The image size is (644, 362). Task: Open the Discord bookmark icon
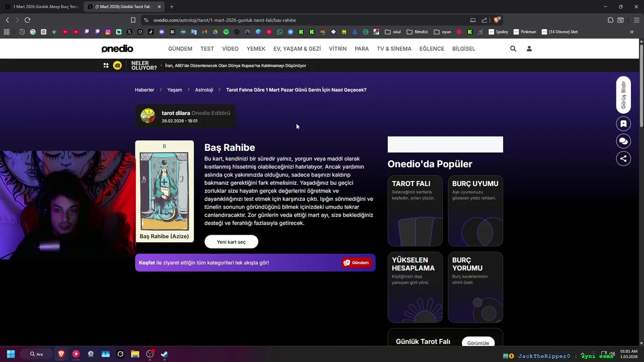[x=162, y=32]
